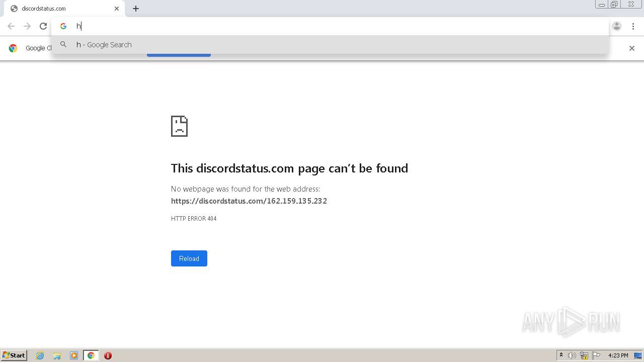Open the network tray icon
Screen dimensions: 644x362
[x=584, y=355]
